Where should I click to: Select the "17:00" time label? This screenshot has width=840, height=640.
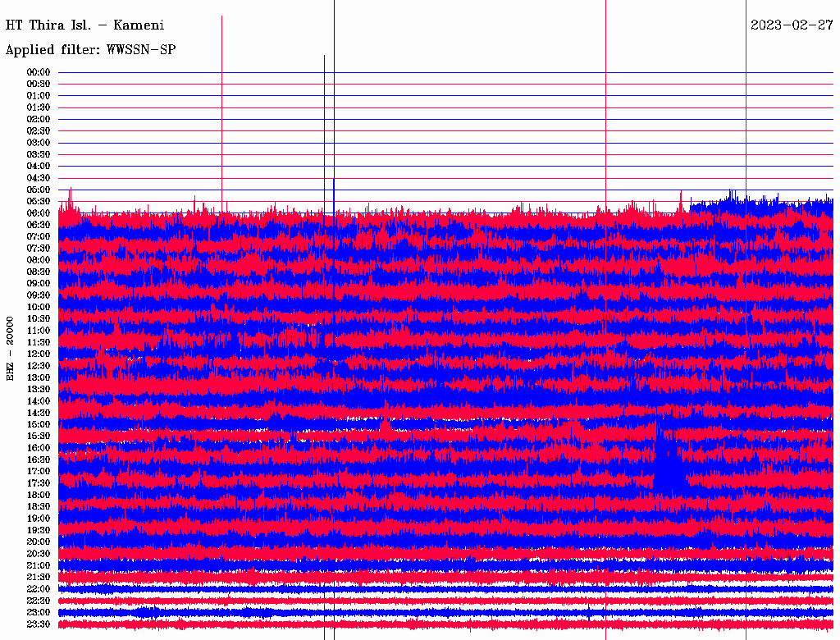39,472
